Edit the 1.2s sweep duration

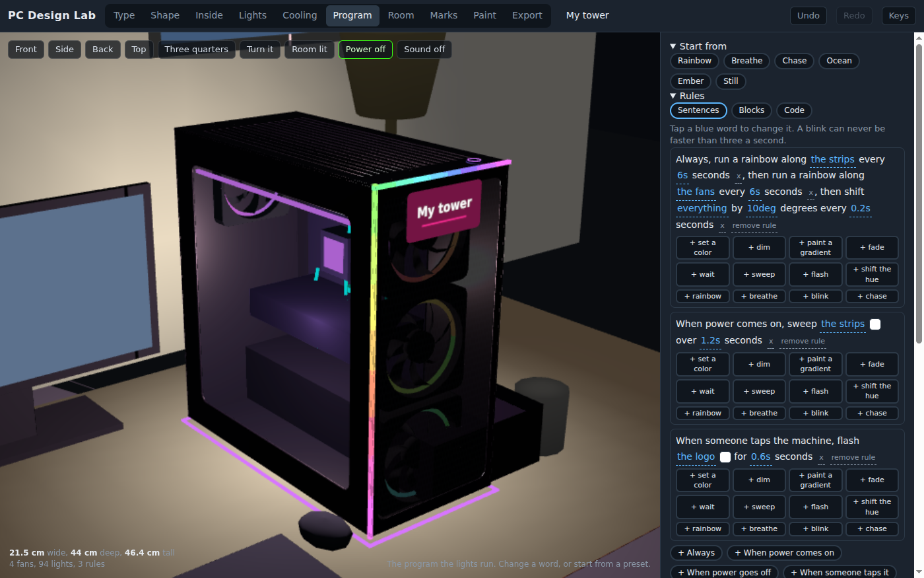click(x=710, y=340)
